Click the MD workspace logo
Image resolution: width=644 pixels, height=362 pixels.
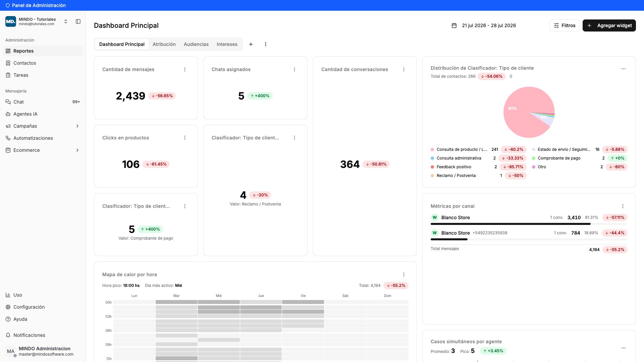pyautogui.click(x=10, y=21)
